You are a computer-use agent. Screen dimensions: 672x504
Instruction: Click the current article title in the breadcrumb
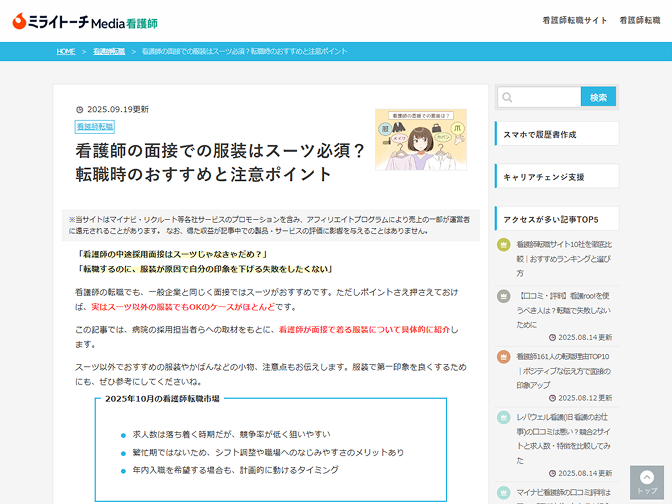point(244,51)
